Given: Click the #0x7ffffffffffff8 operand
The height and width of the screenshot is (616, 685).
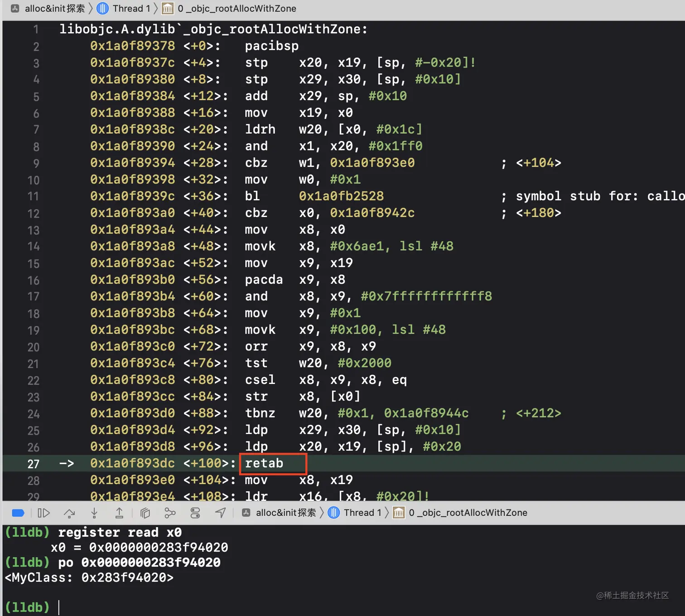Looking at the screenshot, I should click(x=426, y=296).
